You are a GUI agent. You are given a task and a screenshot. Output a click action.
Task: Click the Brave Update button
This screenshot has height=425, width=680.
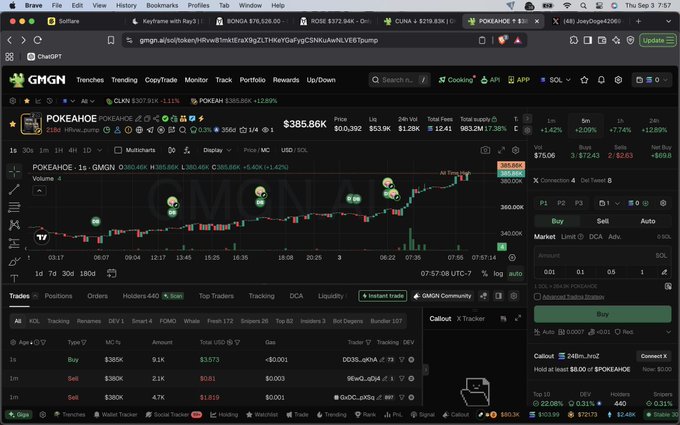tap(658, 40)
